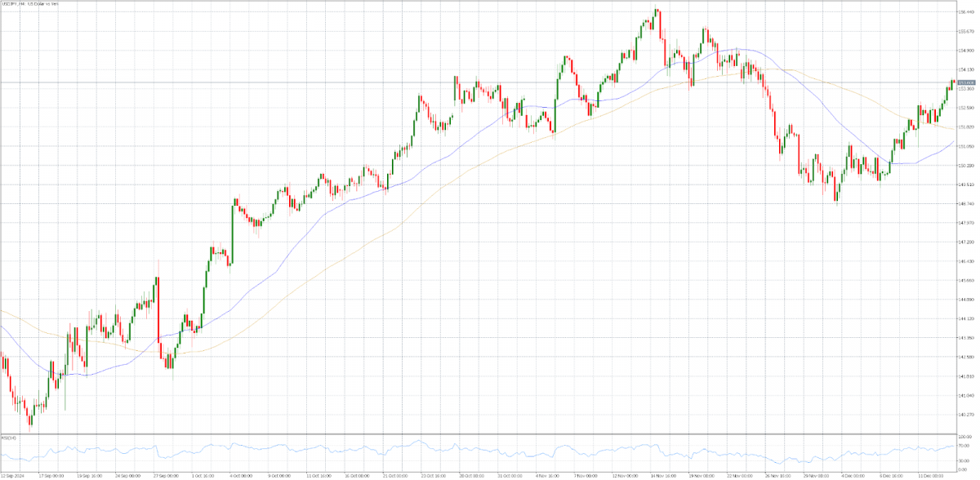Select the 14 Nov 16:00 time label

tap(663, 474)
